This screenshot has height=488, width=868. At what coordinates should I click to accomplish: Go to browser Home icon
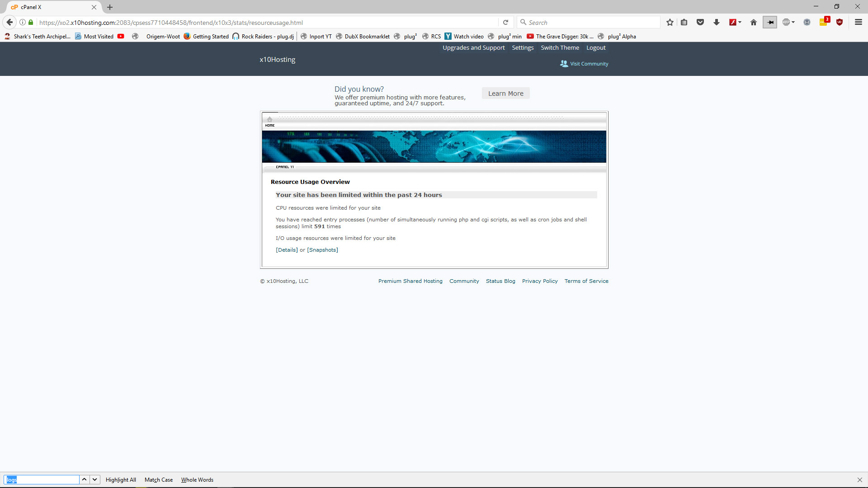pos(754,22)
